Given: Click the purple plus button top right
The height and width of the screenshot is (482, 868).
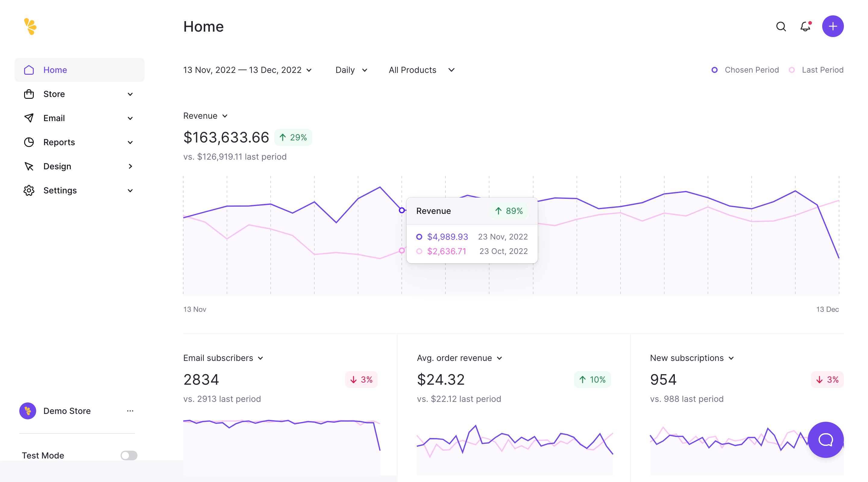Looking at the screenshot, I should [832, 26].
